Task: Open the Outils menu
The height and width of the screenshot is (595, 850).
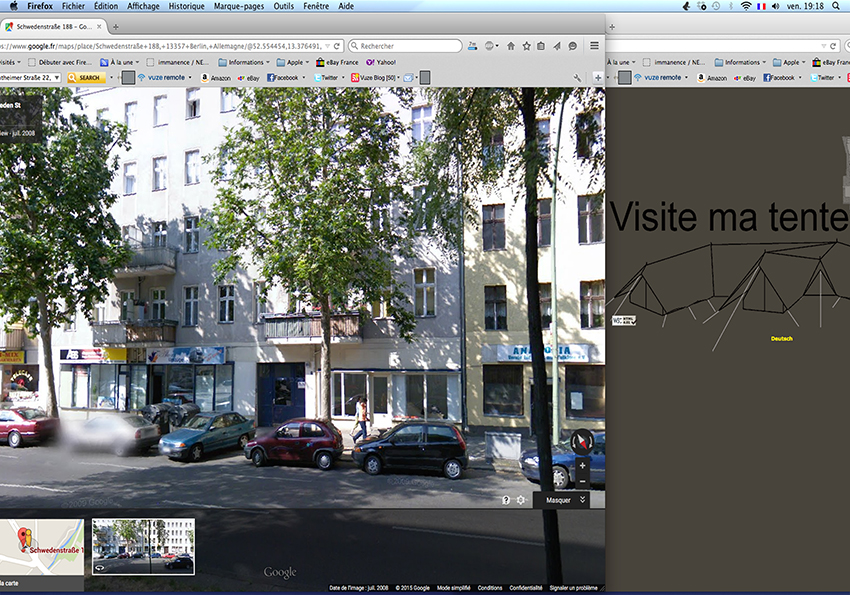Action: tap(284, 6)
